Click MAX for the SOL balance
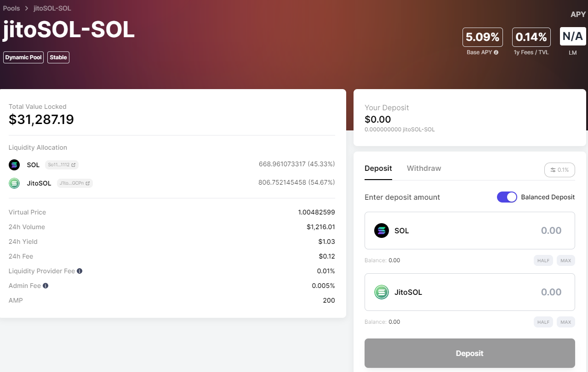The height and width of the screenshot is (372, 588). 566,260
